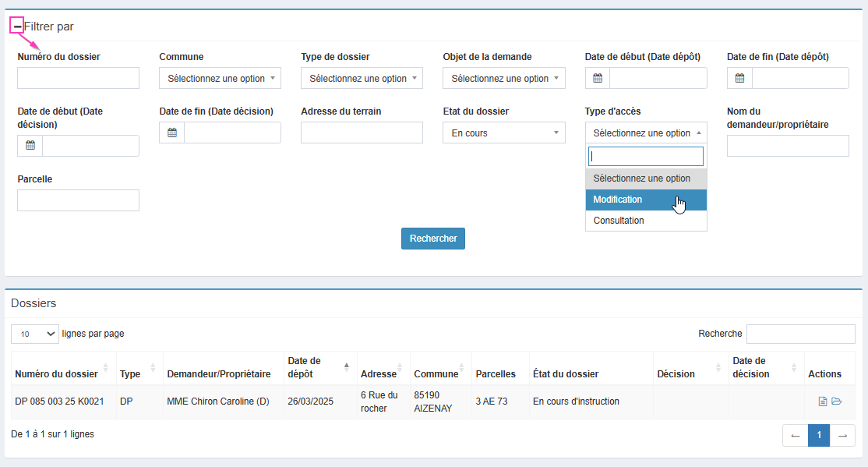This screenshot has width=868, height=467.
Task: Expand the Etat du dossier dropdown
Action: click(503, 133)
